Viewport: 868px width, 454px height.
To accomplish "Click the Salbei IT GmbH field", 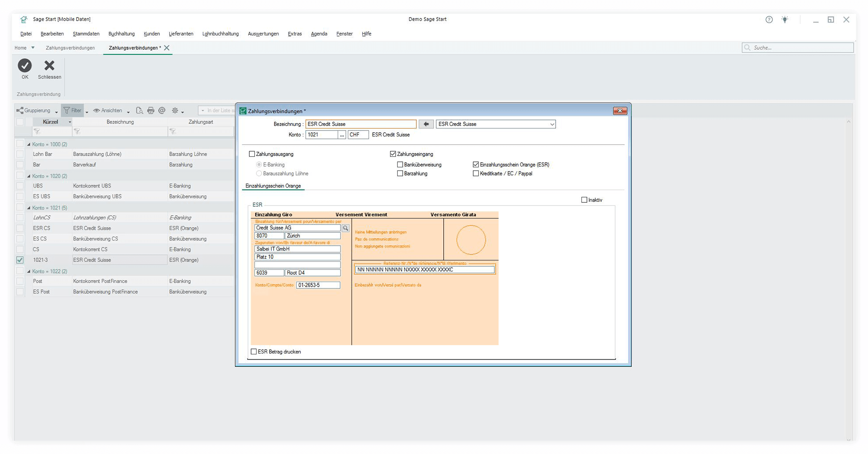I will click(298, 249).
